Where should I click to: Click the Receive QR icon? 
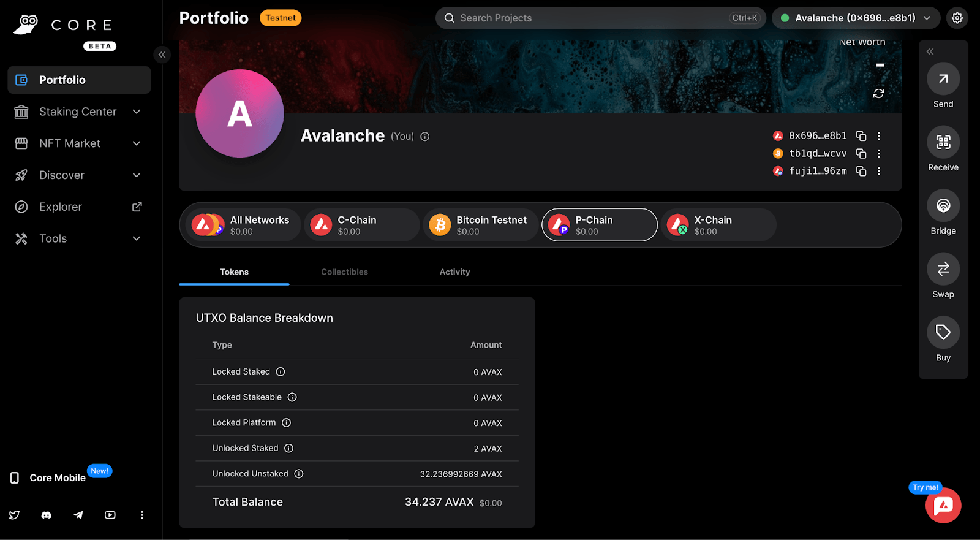(x=943, y=142)
